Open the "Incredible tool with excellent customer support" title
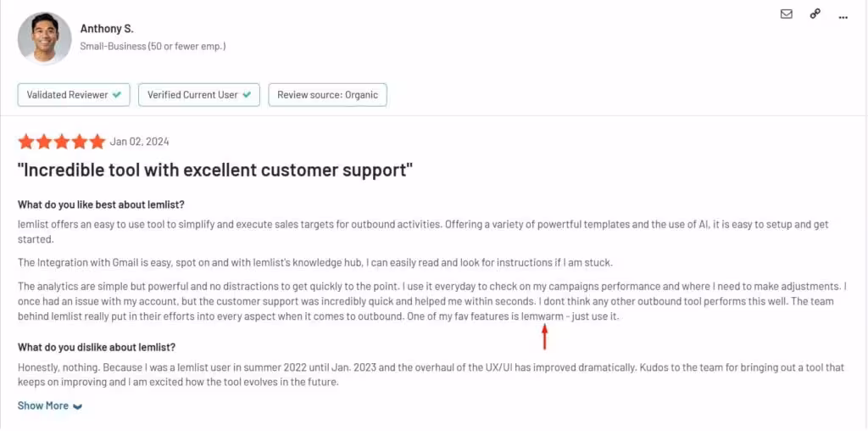The height and width of the screenshot is (431, 868). click(x=215, y=170)
